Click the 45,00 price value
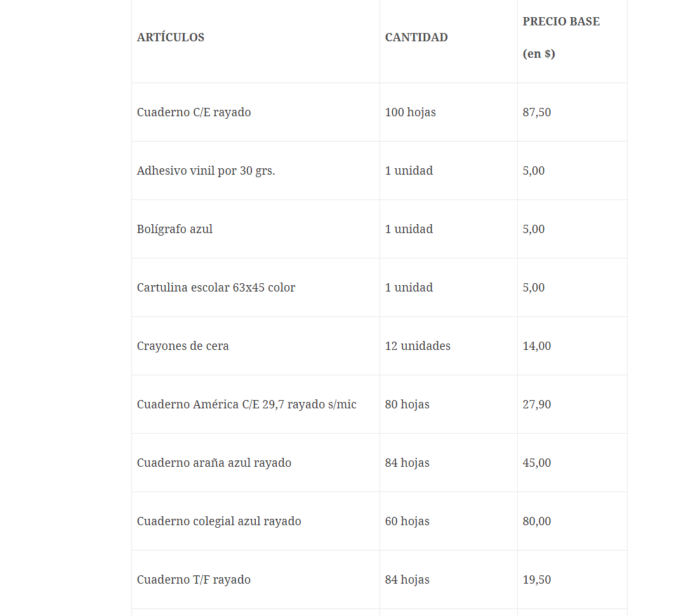This screenshot has width=700, height=616. click(537, 463)
